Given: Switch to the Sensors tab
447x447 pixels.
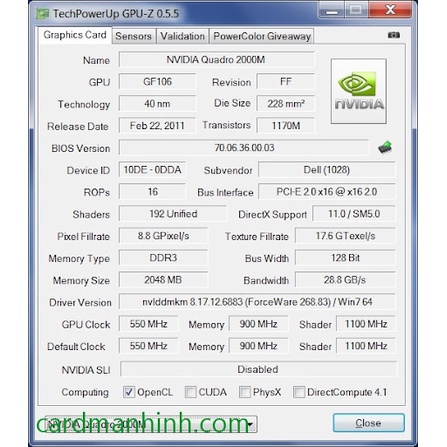Looking at the screenshot, I should tap(133, 36).
